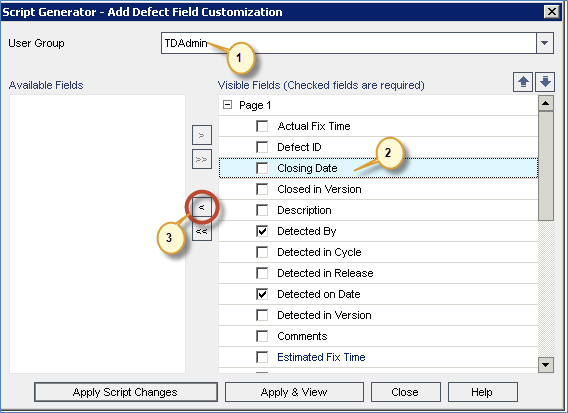The image size is (568, 413).
Task: Collapse the Page 1 tree node
Action: [x=227, y=105]
